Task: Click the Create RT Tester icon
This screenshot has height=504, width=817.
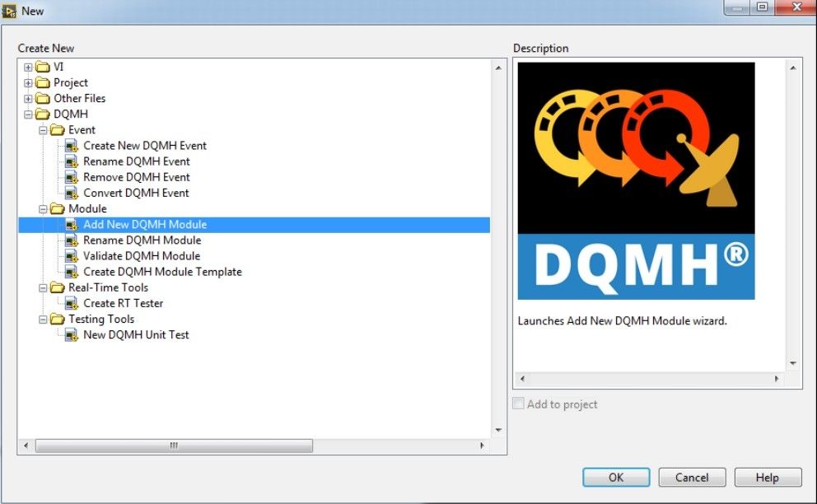Action: pyautogui.click(x=72, y=303)
